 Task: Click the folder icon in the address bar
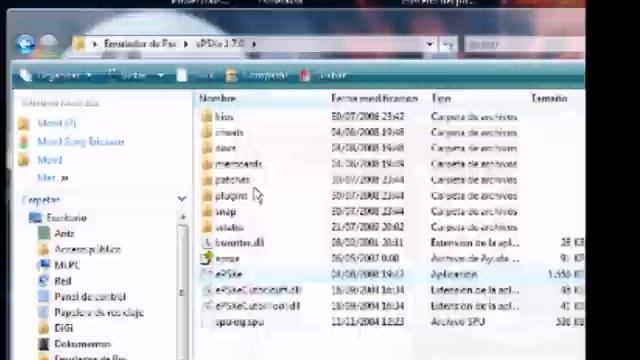[x=79, y=44]
